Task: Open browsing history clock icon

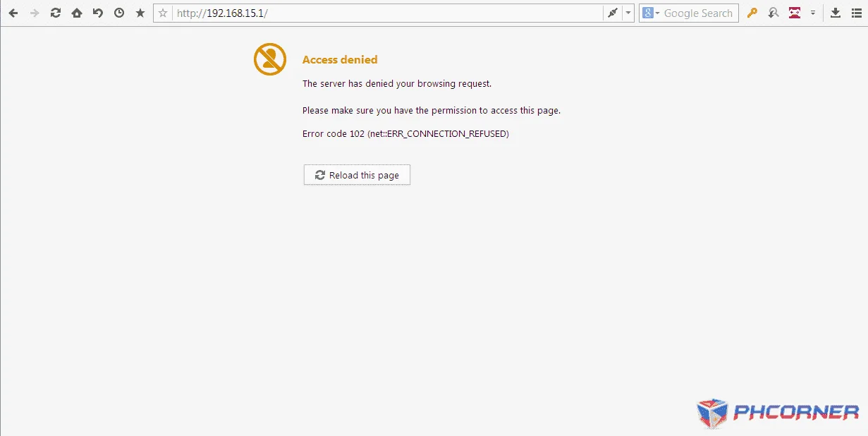Action: click(x=119, y=13)
